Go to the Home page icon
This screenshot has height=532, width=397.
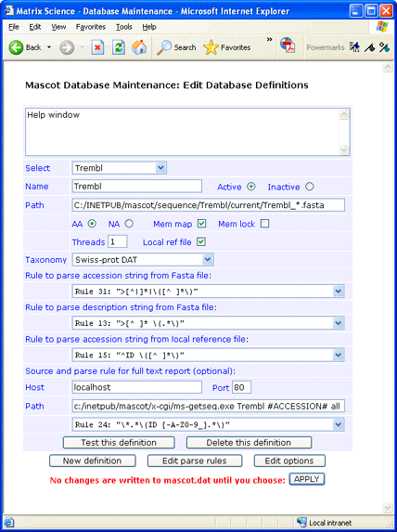(x=139, y=47)
